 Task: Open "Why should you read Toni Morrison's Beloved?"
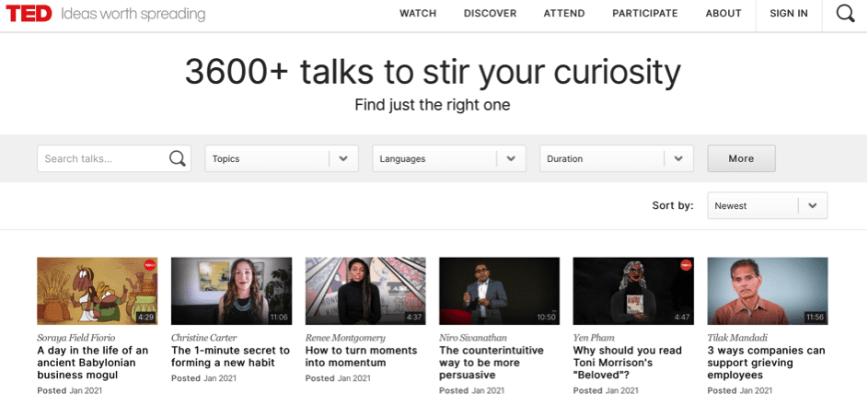click(627, 363)
